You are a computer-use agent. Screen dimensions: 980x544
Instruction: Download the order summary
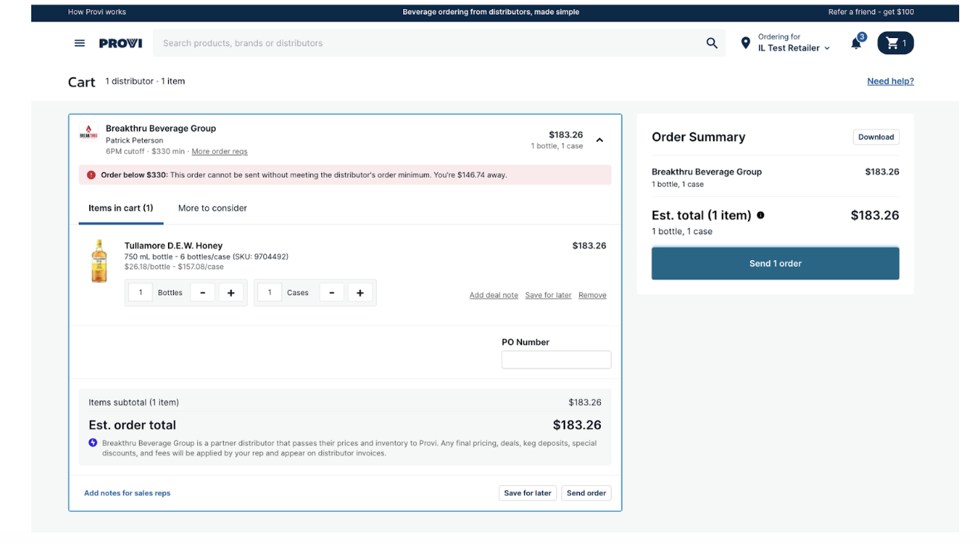pyautogui.click(x=876, y=137)
